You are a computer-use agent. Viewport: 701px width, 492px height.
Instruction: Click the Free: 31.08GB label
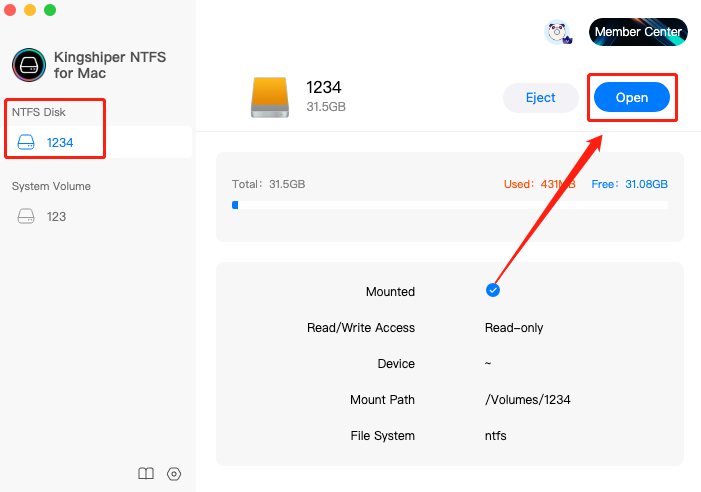click(x=629, y=184)
